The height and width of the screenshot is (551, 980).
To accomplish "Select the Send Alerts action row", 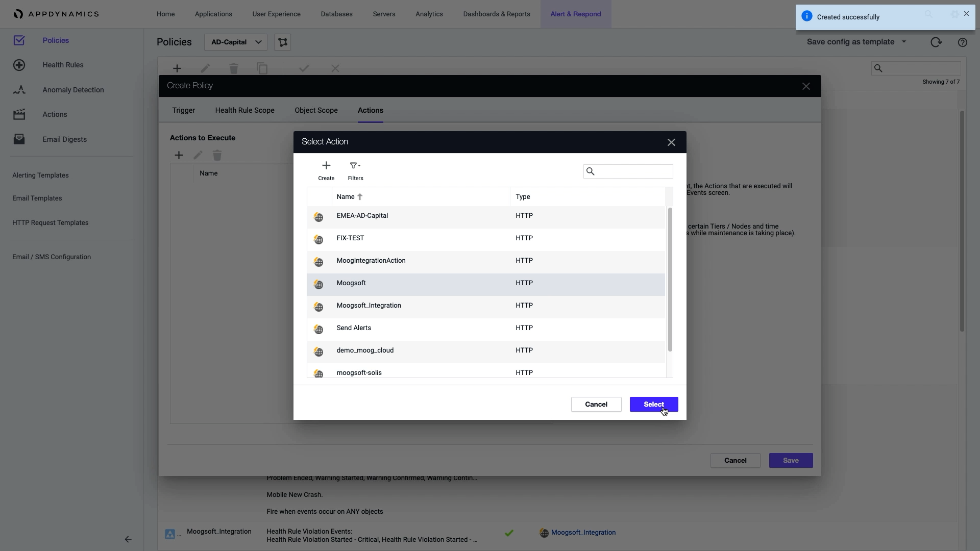I will click(x=486, y=329).
